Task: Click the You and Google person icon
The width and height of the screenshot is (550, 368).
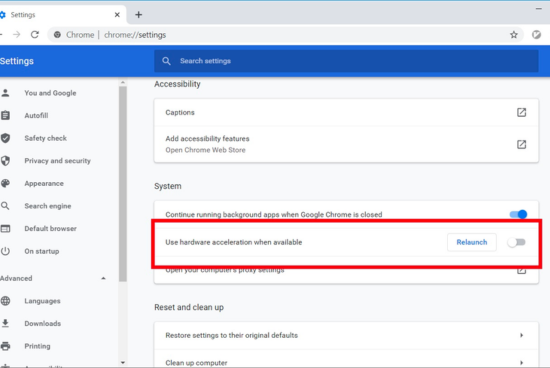Action: (5, 93)
